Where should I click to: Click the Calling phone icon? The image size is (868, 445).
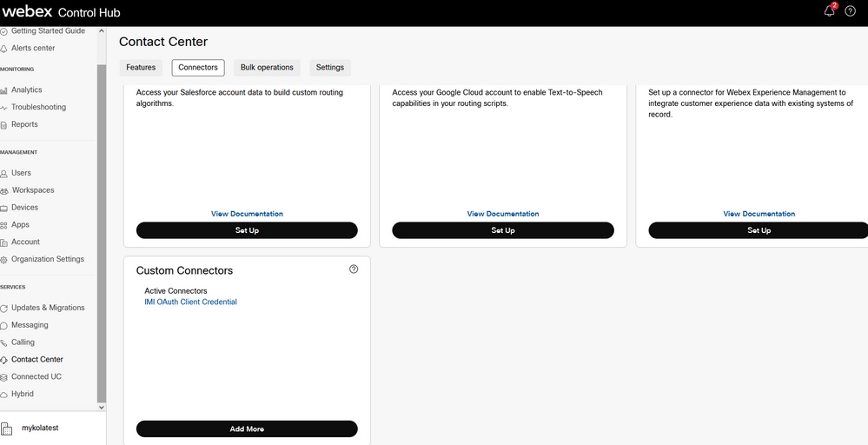coord(3,342)
